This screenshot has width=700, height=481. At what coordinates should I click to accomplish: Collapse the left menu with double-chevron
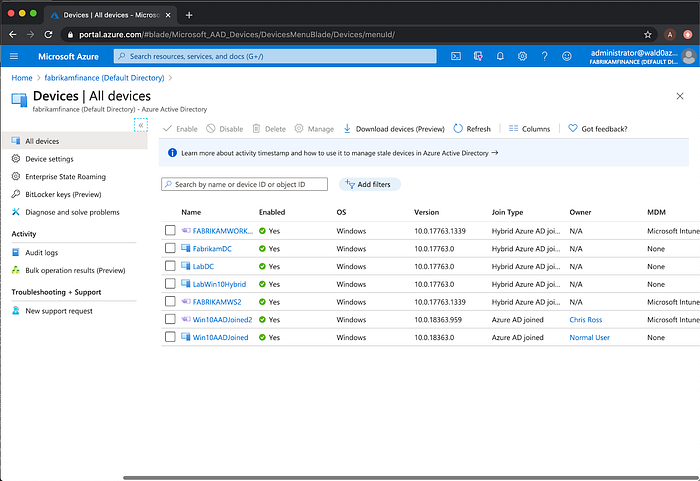[x=141, y=125]
